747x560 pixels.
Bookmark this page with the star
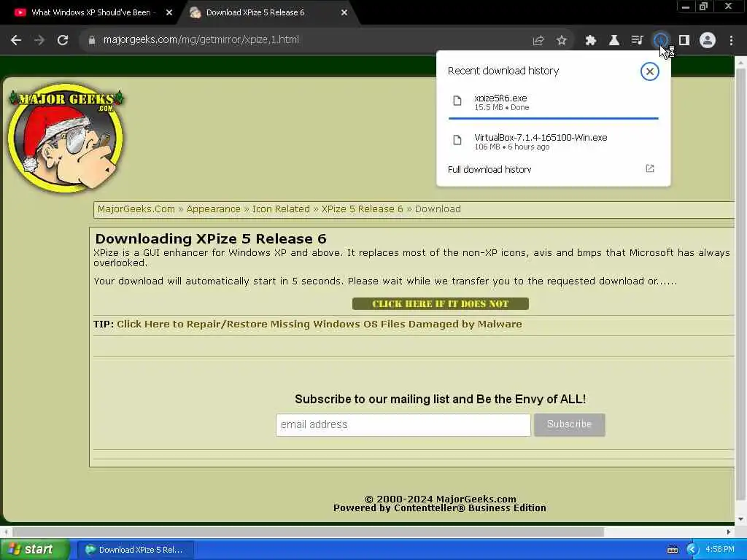click(x=562, y=41)
